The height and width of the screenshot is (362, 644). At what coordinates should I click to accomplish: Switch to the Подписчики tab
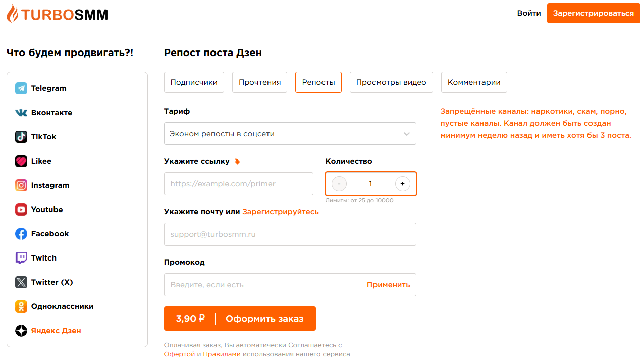[x=194, y=82]
